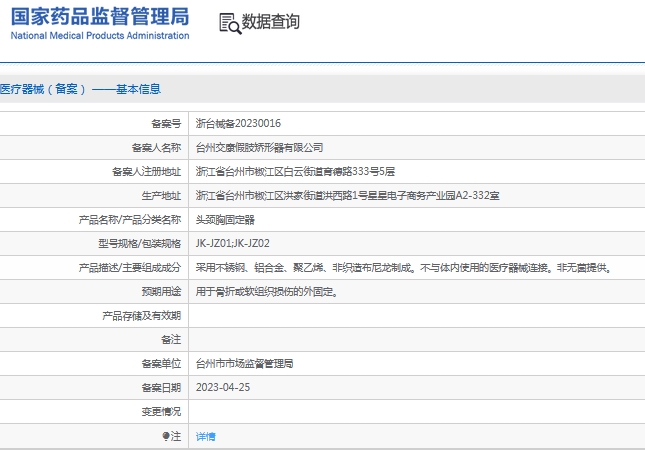Open the 详情 link in the 注 row
This screenshot has height=456, width=645.
[206, 436]
